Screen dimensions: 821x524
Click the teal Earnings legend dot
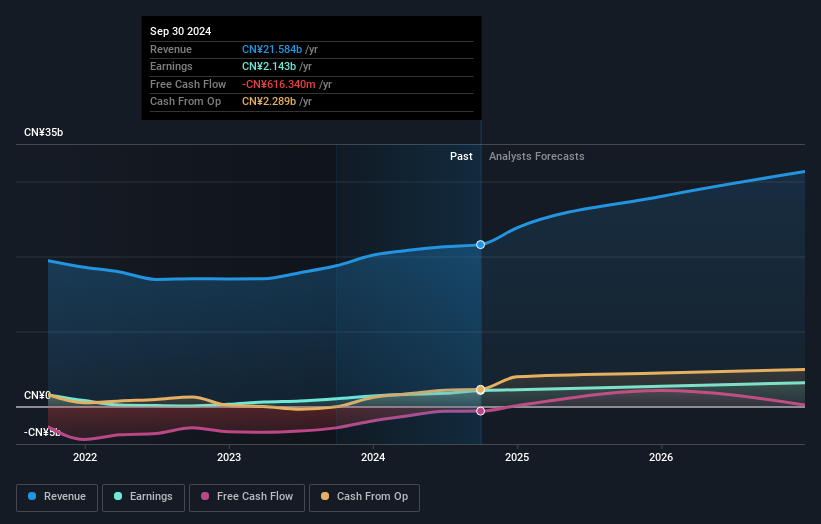coord(118,496)
